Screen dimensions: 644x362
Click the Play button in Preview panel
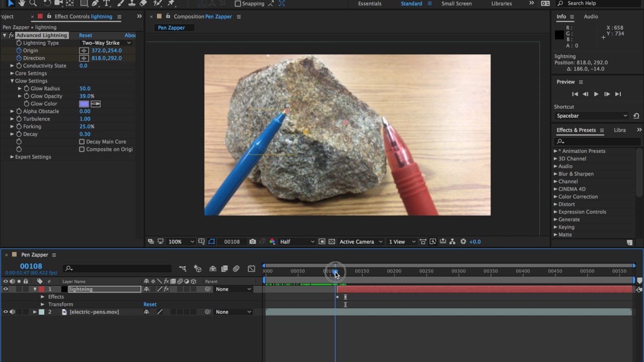click(x=596, y=94)
